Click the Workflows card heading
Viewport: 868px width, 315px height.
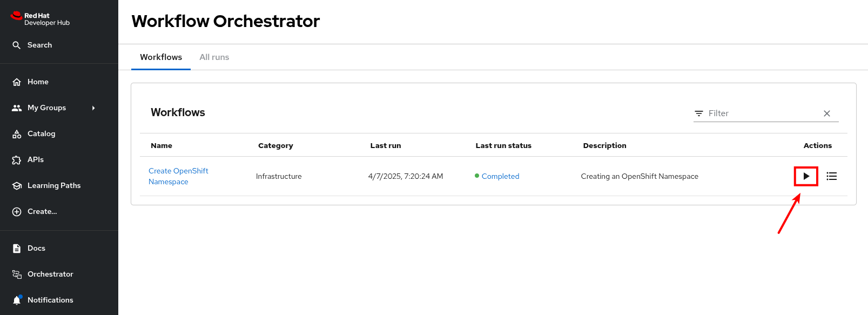(178, 112)
